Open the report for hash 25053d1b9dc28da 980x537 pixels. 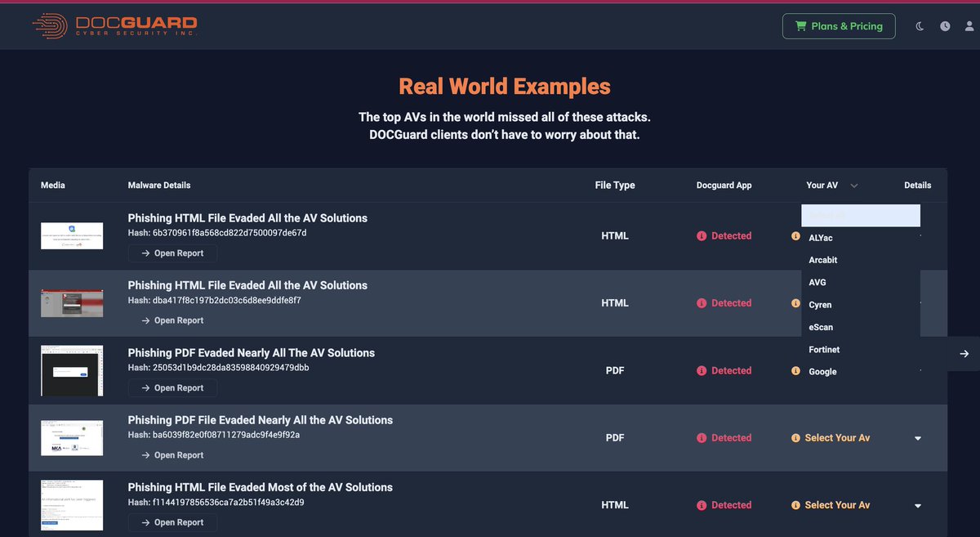(x=171, y=387)
